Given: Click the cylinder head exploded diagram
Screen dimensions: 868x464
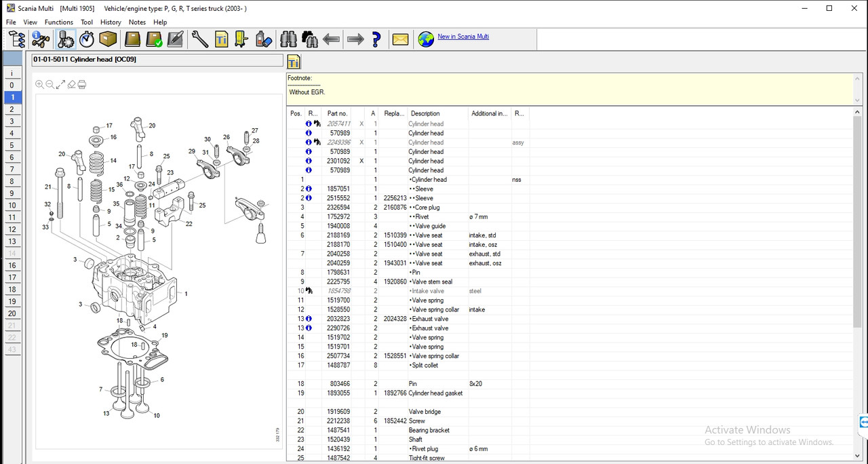Looking at the screenshot, I should click(159, 271).
